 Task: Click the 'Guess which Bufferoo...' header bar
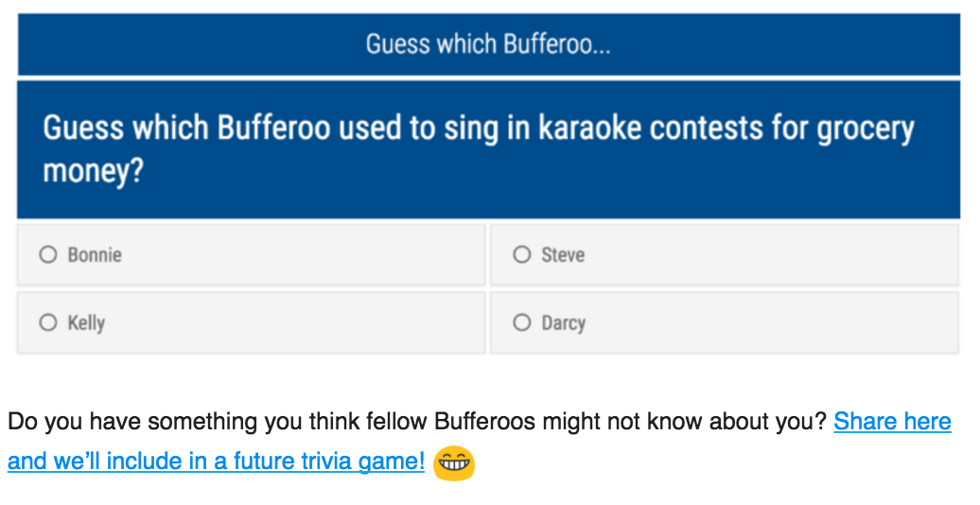click(489, 44)
